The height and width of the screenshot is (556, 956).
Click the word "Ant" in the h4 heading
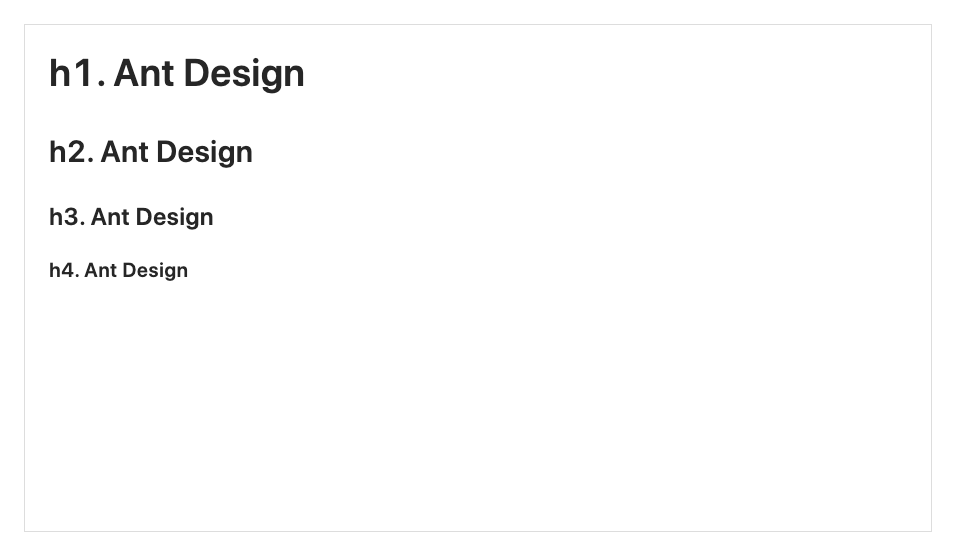point(100,270)
